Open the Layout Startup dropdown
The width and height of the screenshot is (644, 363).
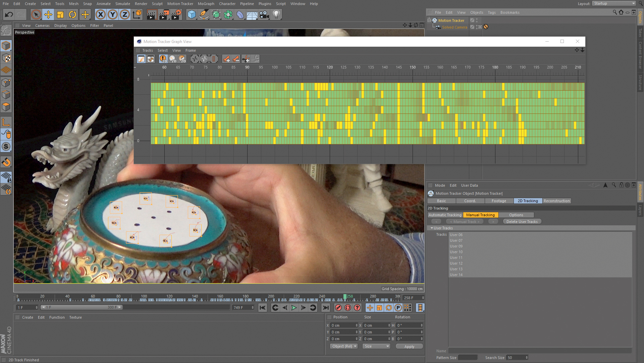[x=614, y=3]
